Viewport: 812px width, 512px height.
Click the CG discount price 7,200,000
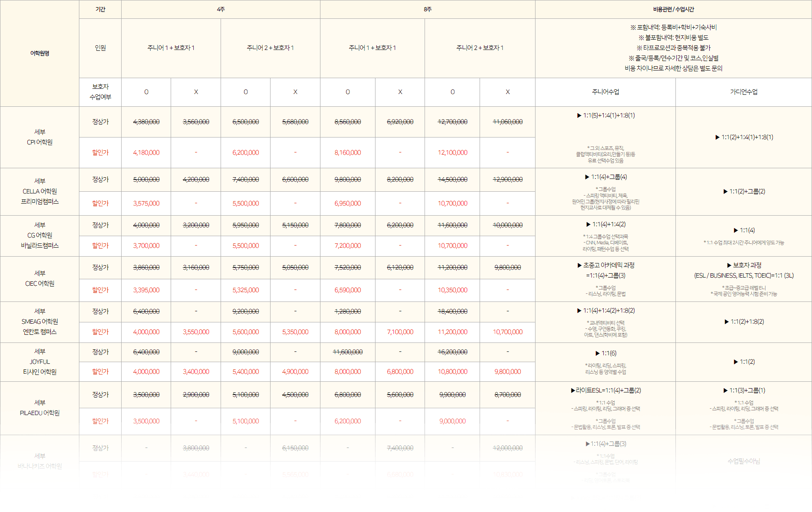coord(348,246)
